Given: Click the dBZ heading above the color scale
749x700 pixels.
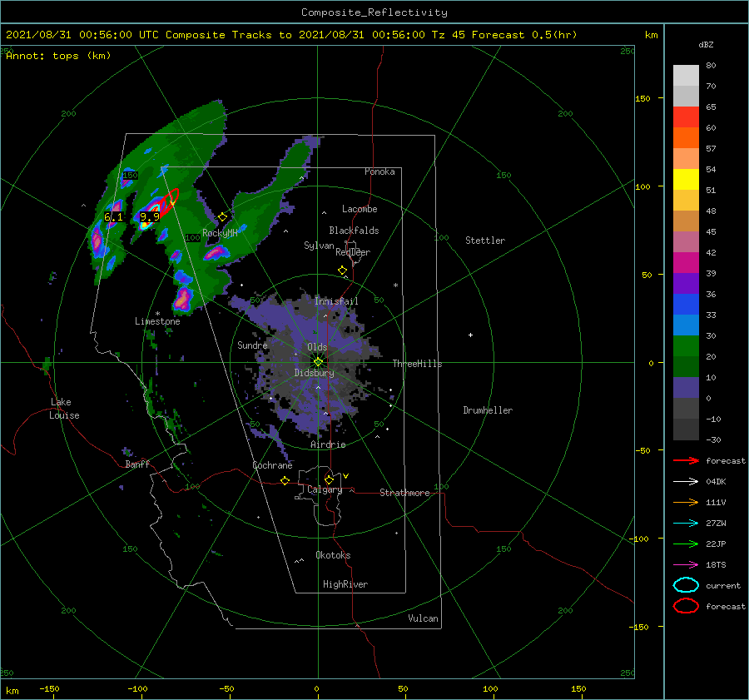Looking at the screenshot, I should (x=706, y=44).
